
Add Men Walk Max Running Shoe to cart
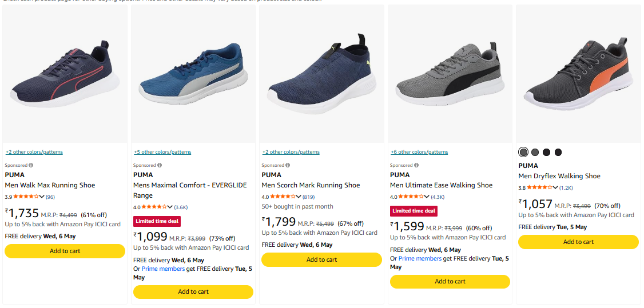65,251
